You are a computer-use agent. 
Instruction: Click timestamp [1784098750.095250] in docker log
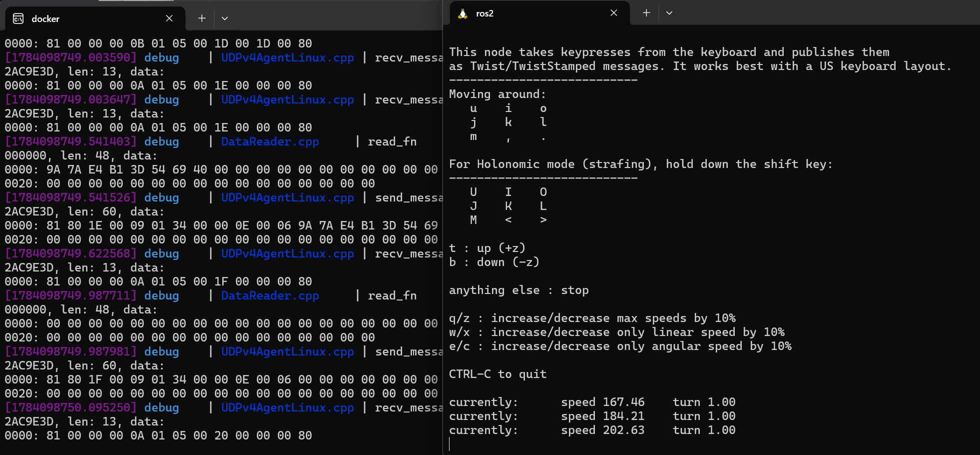pyautogui.click(x=71, y=407)
